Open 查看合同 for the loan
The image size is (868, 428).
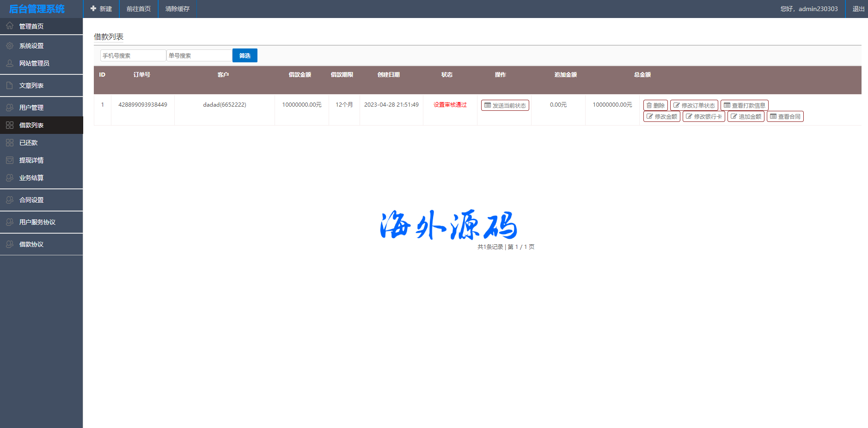[x=785, y=116]
